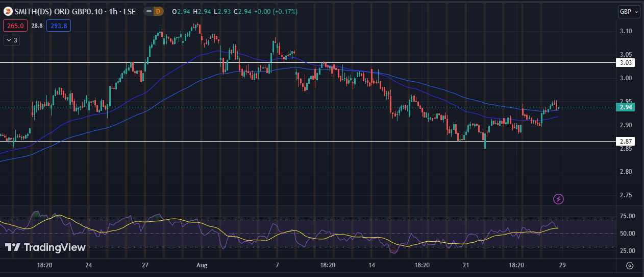Image resolution: width=644 pixels, height=277 pixels.
Task: Click the 28.8 spread value
Action: [37, 25]
